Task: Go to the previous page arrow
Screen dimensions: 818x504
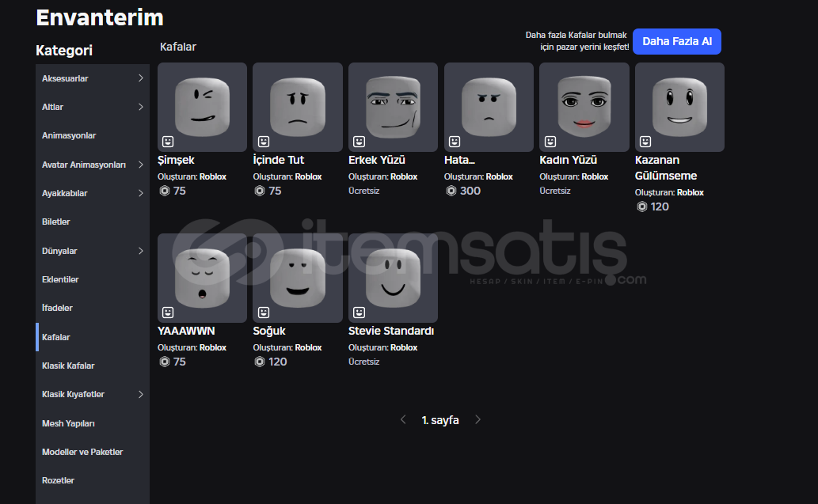Action: (403, 419)
